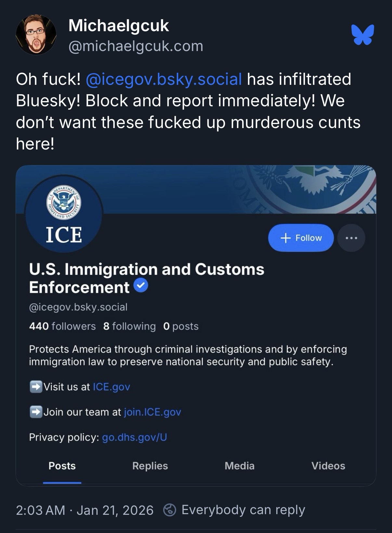Open the ICE.gov link

pos(111,387)
